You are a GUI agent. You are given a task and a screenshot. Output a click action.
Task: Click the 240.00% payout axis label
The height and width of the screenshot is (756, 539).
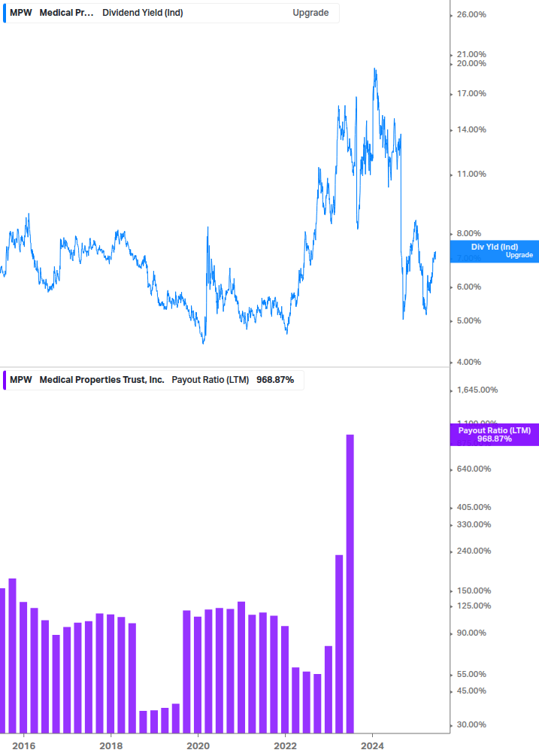tap(474, 551)
